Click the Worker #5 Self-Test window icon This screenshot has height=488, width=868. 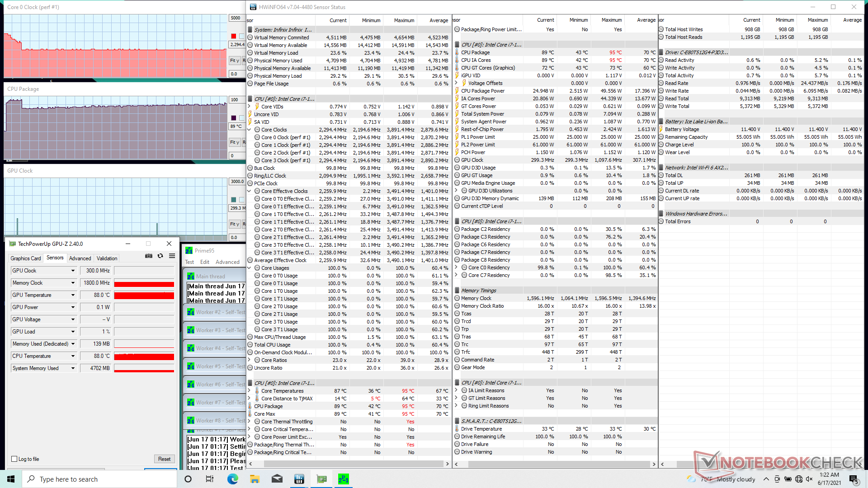pyautogui.click(x=191, y=366)
